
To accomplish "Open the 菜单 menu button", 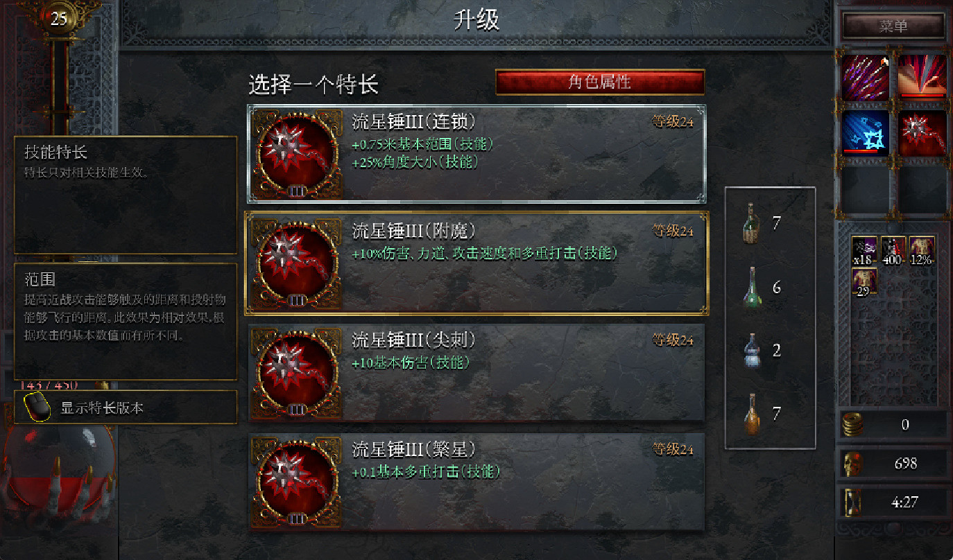I will (x=893, y=26).
